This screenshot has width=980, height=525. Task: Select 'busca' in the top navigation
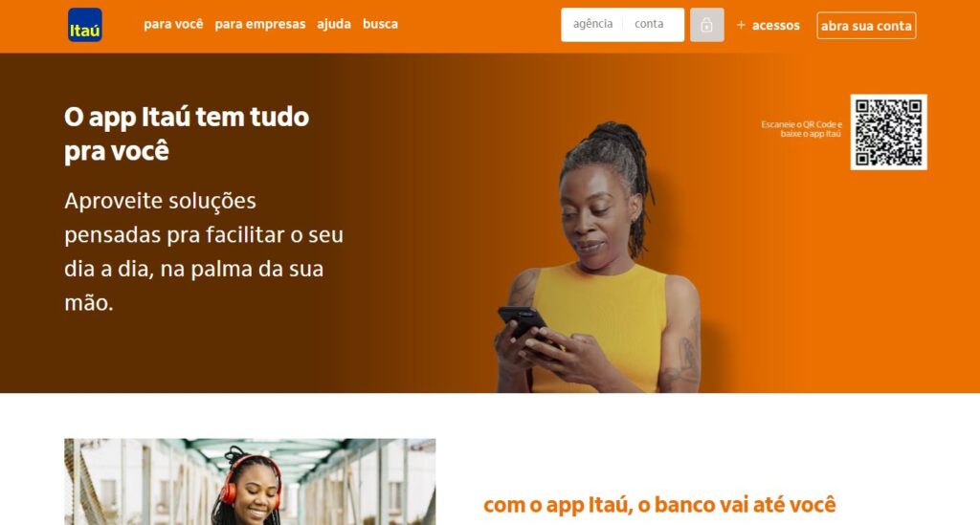[x=380, y=24]
